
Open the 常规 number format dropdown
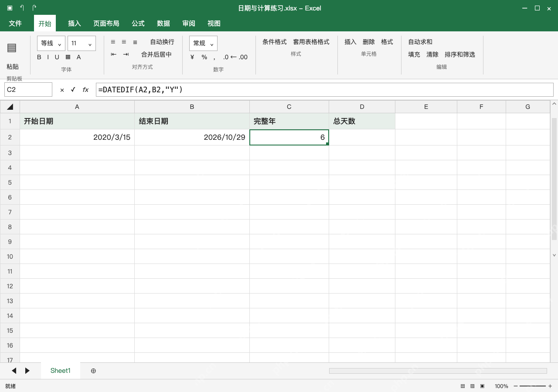click(203, 44)
